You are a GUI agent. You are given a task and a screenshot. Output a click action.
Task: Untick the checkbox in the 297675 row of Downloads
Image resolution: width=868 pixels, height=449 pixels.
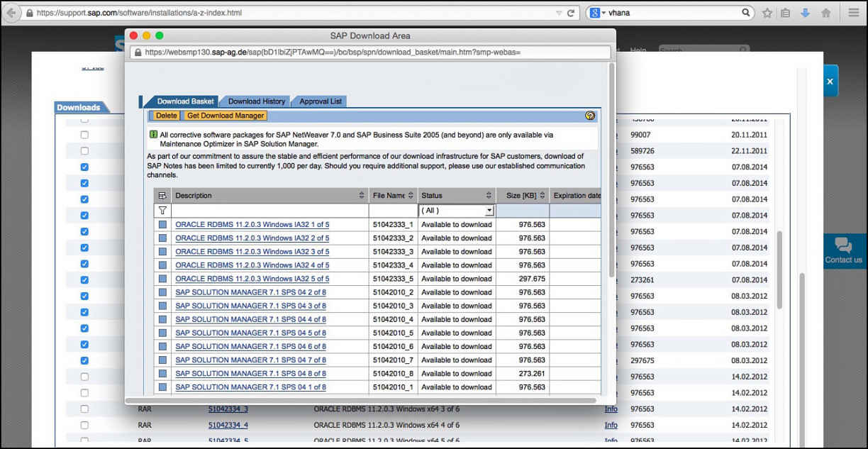(84, 360)
